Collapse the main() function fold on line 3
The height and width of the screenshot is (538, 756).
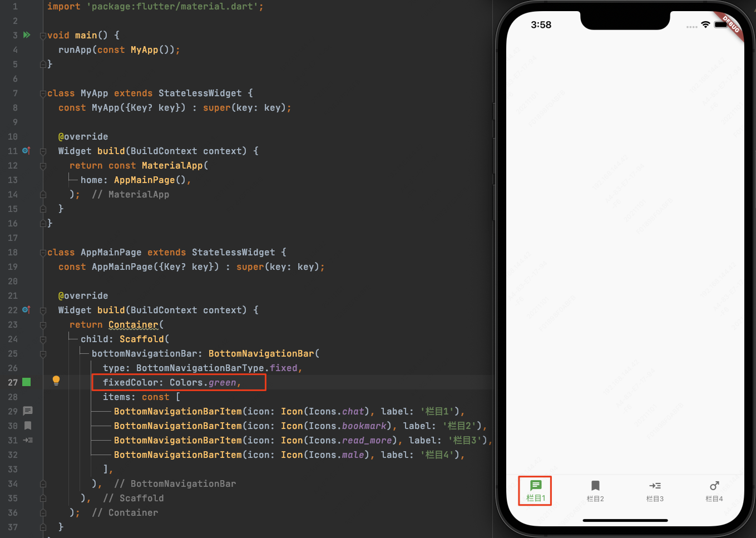pyautogui.click(x=43, y=36)
